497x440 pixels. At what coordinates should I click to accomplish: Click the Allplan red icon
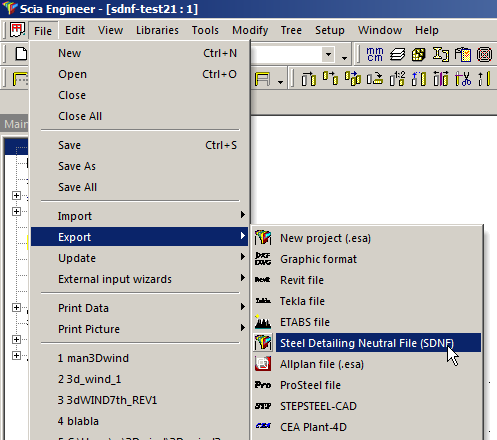[263, 364]
